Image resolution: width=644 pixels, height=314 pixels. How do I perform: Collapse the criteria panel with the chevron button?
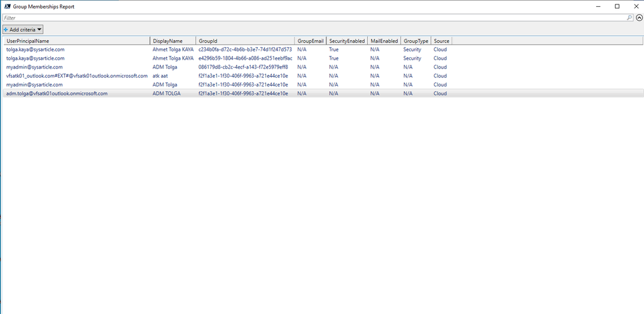pos(639,18)
